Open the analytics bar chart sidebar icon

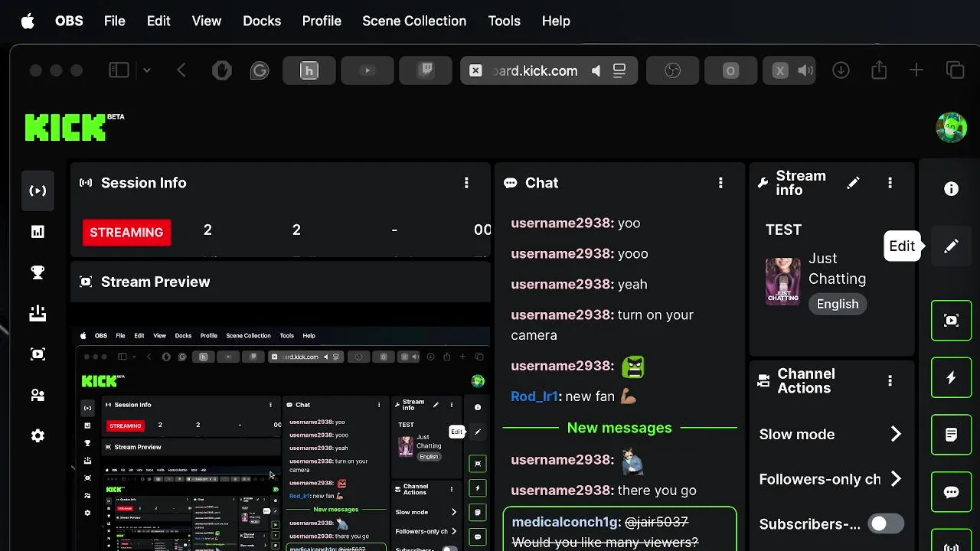pos(38,231)
